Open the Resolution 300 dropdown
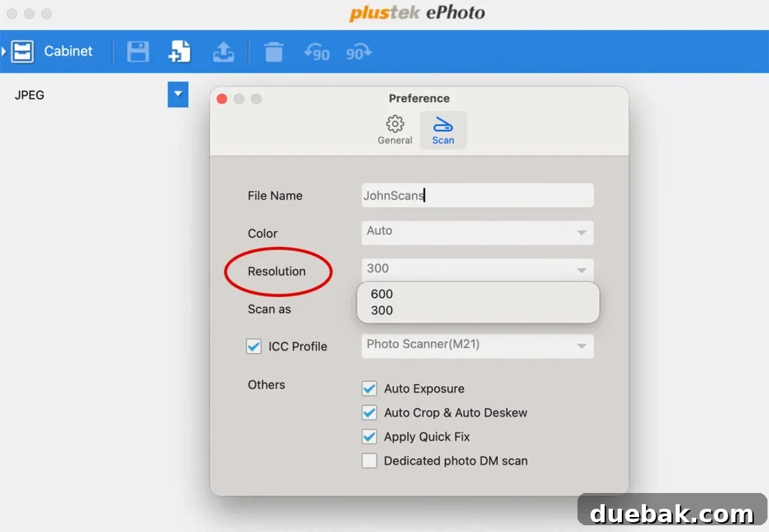Screen dimensions: 769x532 point(477,269)
